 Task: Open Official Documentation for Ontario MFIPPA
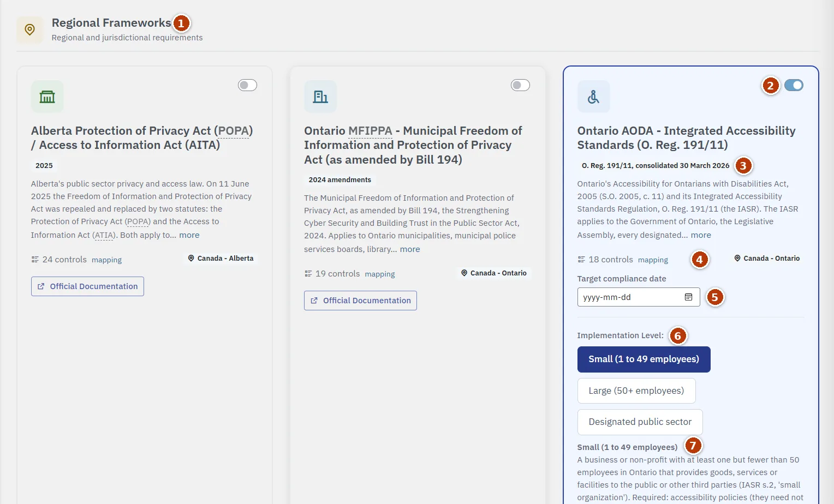click(360, 301)
